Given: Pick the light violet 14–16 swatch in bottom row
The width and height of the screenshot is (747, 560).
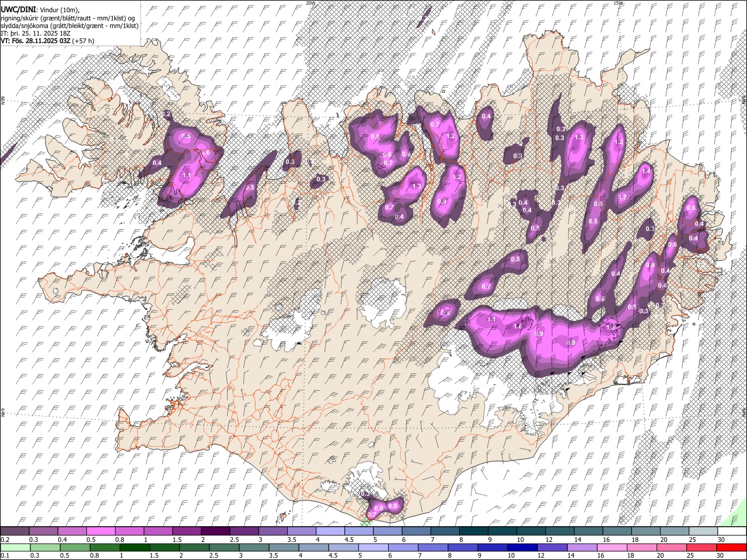Looking at the screenshot, I should coord(582,547).
